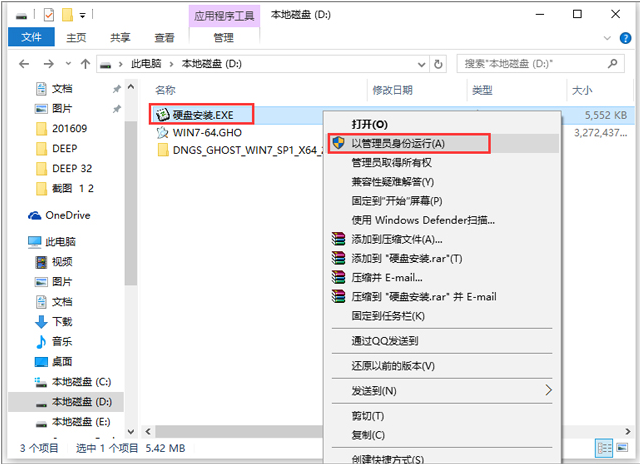Open the recent locations dropdown arrow

tap(68, 64)
